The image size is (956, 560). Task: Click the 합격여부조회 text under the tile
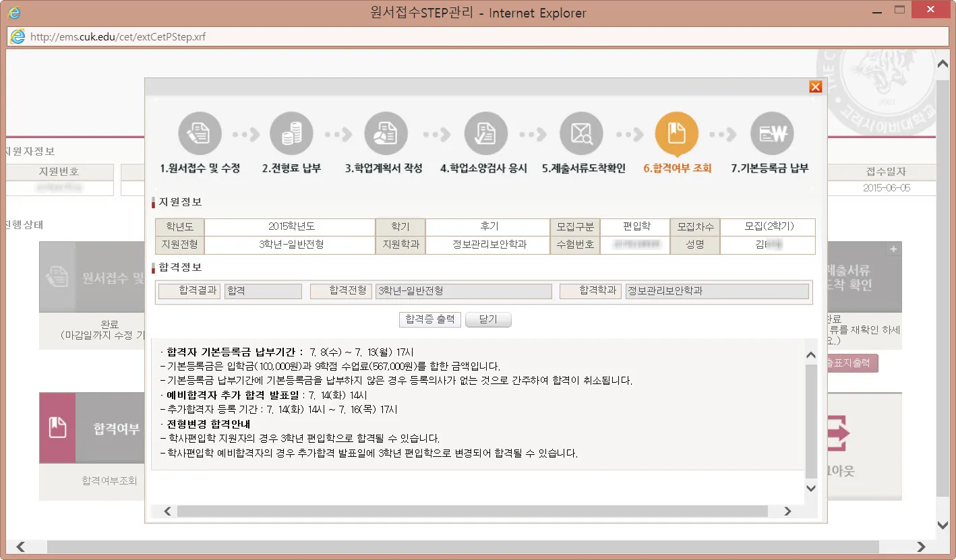point(109,480)
